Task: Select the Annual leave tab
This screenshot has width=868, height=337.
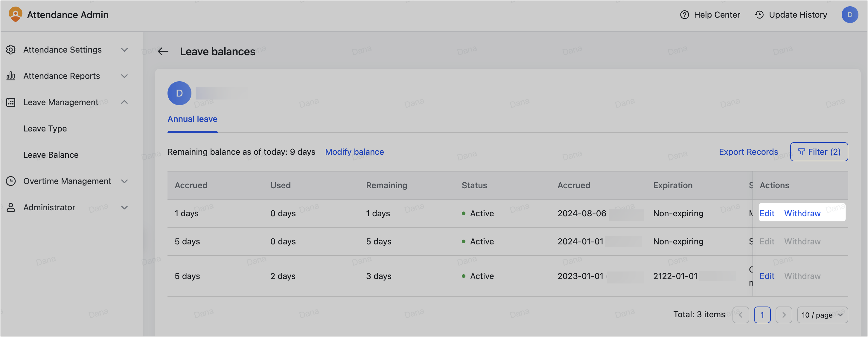Action: 192,119
